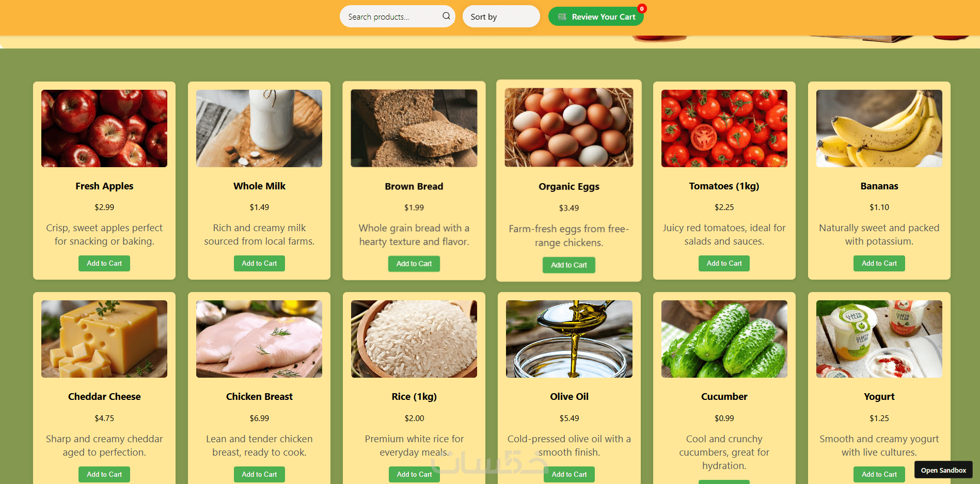
Task: Add Whole Milk to cart
Action: click(x=259, y=263)
